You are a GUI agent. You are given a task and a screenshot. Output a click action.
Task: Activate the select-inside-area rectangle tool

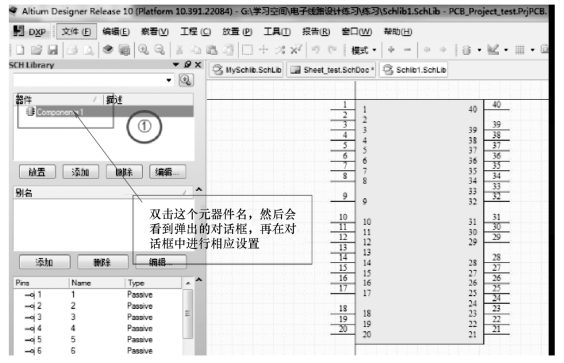tap(247, 50)
